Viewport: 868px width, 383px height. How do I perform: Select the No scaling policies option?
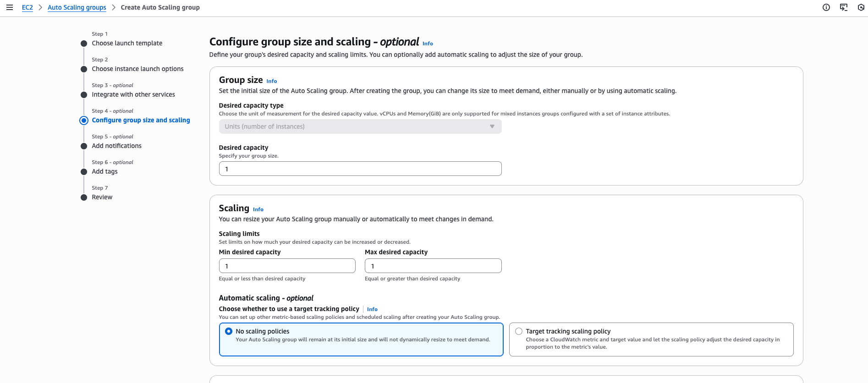click(229, 331)
